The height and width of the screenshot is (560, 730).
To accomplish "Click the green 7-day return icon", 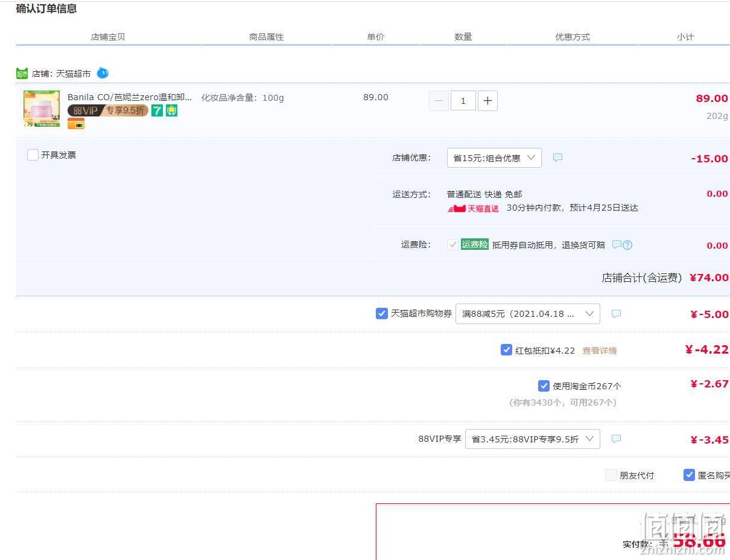I will coord(157,110).
